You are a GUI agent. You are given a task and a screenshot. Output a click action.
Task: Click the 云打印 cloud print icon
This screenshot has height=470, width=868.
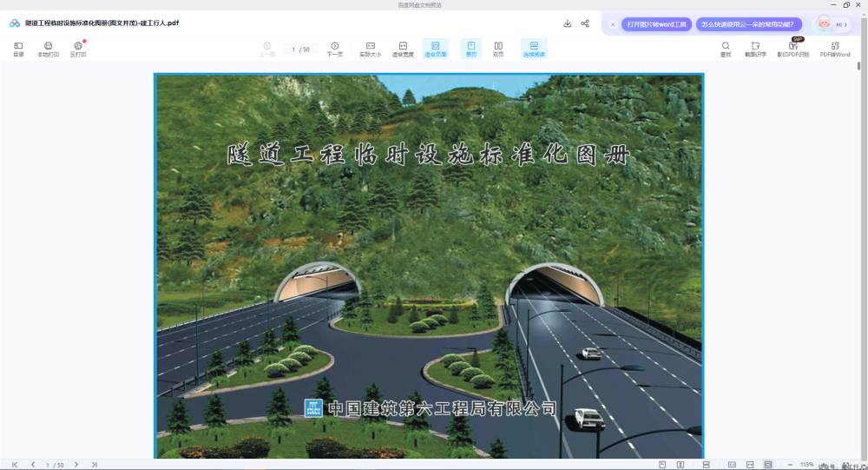click(78, 50)
